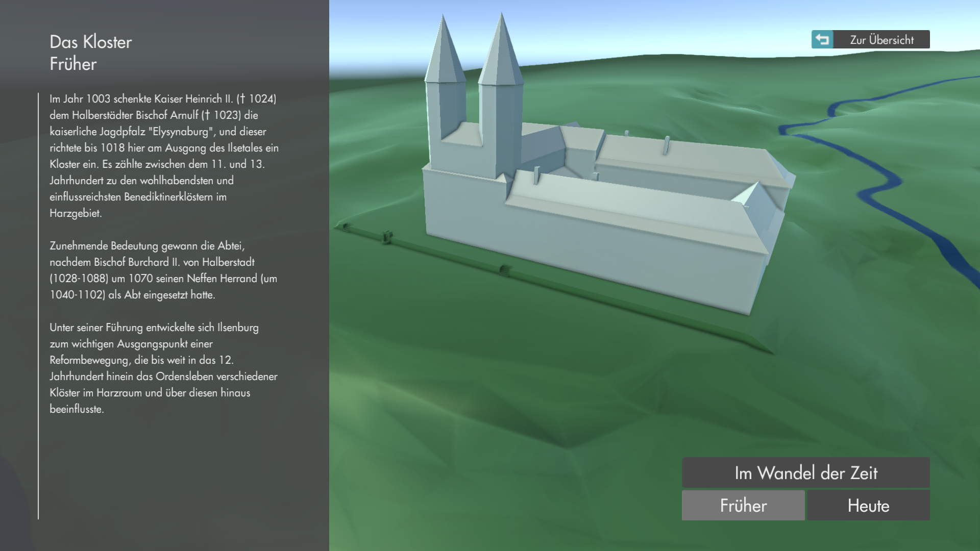Viewport: 980px width, 551px height.
Task: Switch to the Heute time view
Action: tap(868, 505)
